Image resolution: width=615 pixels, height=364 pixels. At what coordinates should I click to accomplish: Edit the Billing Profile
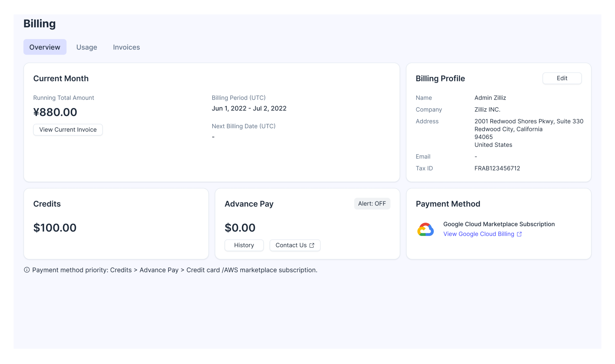pyautogui.click(x=562, y=78)
